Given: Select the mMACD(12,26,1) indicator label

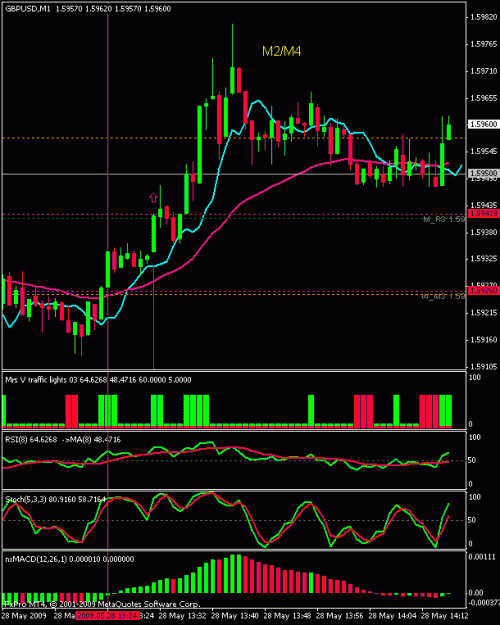Looking at the screenshot, I should coord(69,559).
